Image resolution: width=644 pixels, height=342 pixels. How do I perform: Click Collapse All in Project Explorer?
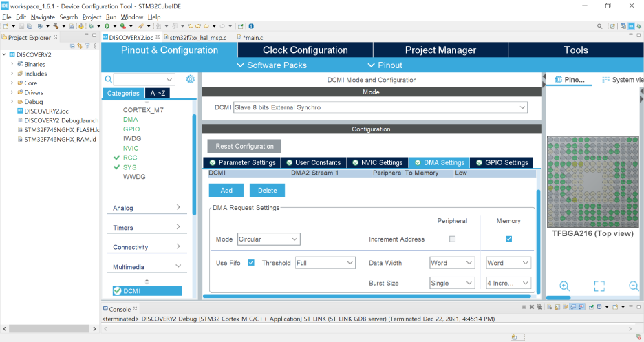72,46
